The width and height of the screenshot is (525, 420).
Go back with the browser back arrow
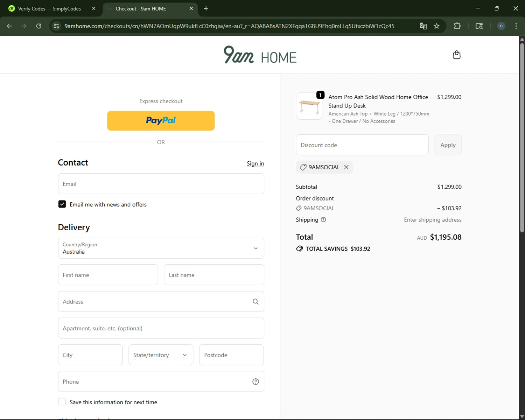coord(9,26)
